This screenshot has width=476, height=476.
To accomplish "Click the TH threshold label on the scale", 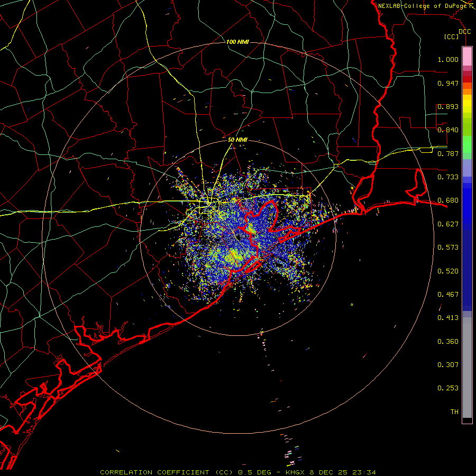I will click(x=454, y=412).
